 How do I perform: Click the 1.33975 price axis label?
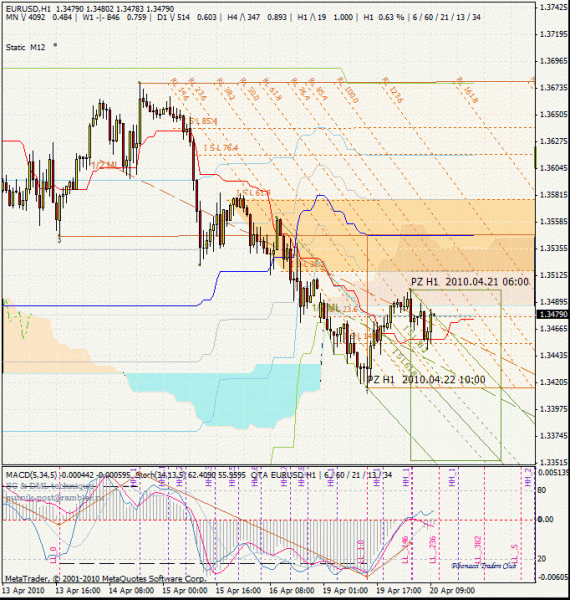coord(553,409)
